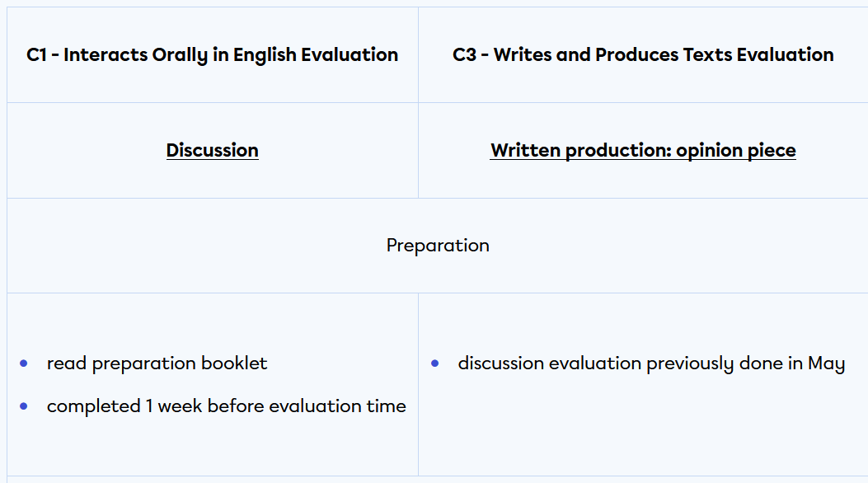
Task: Click the "C1" code in the left header
Action: point(38,55)
